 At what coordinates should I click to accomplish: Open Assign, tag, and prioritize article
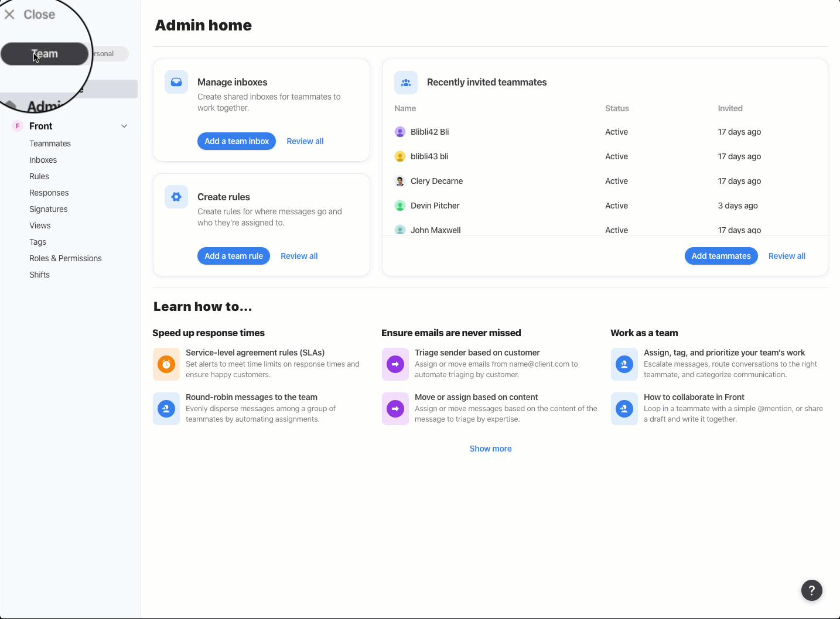[725, 353]
